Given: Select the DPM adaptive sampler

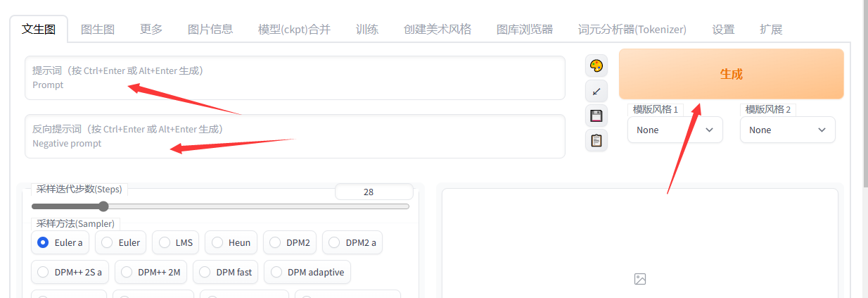Looking at the screenshot, I should [307, 272].
